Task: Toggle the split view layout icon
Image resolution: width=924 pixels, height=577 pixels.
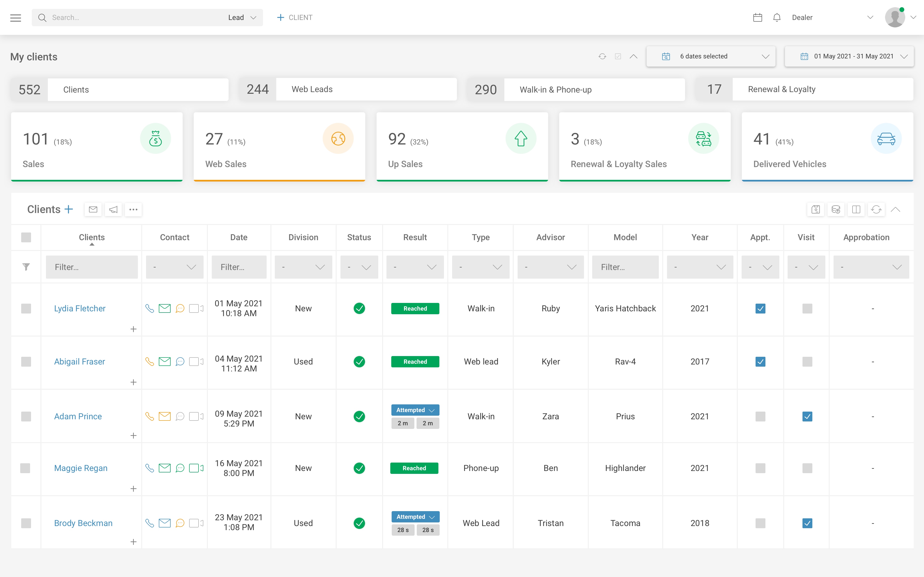Action: pyautogui.click(x=856, y=209)
